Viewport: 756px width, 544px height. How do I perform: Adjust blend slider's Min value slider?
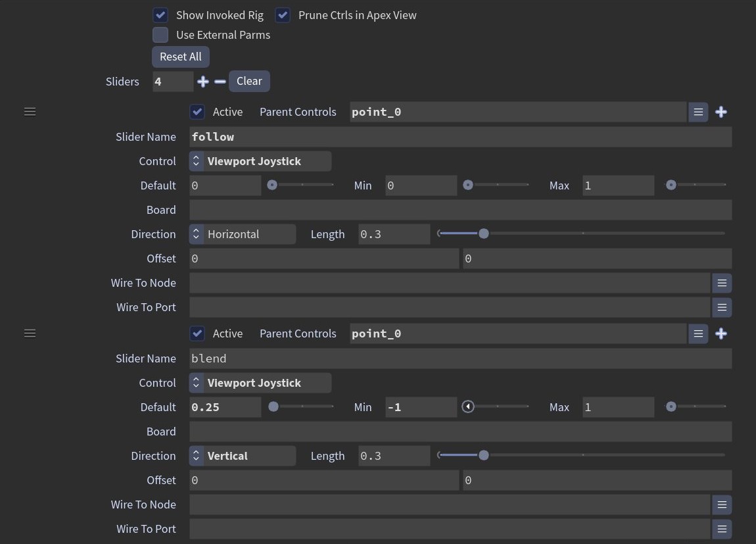[x=496, y=407]
